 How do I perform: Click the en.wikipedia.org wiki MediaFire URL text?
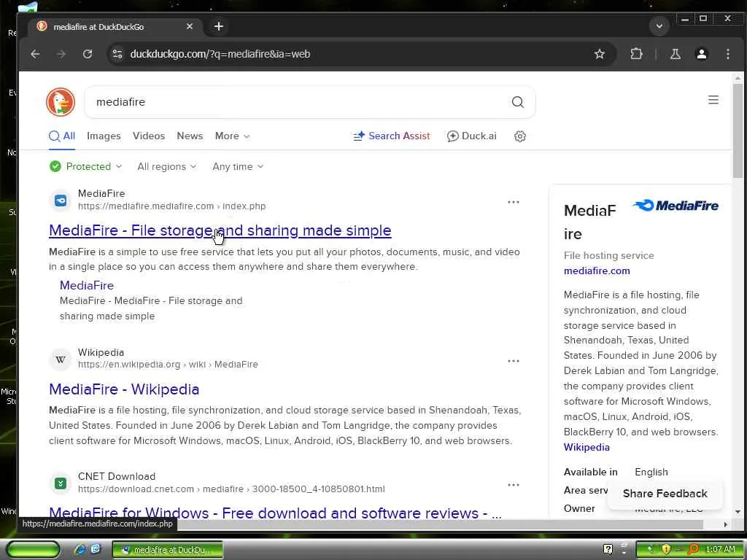tap(168, 365)
